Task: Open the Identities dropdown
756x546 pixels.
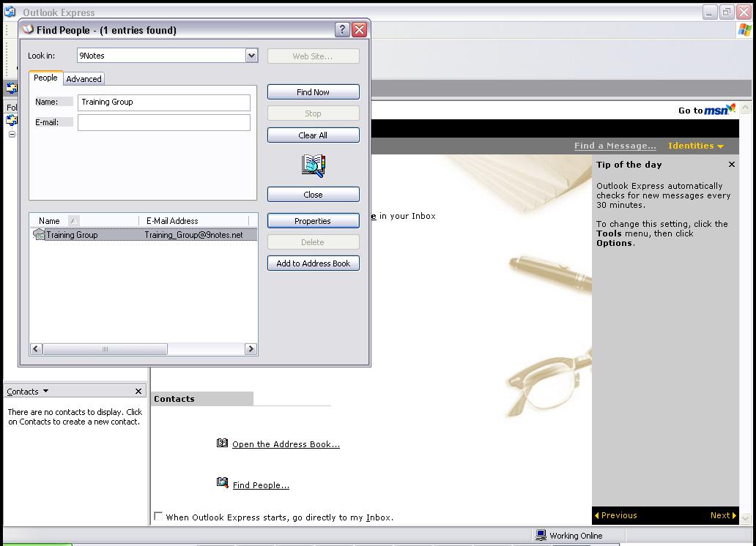Action: (x=696, y=146)
